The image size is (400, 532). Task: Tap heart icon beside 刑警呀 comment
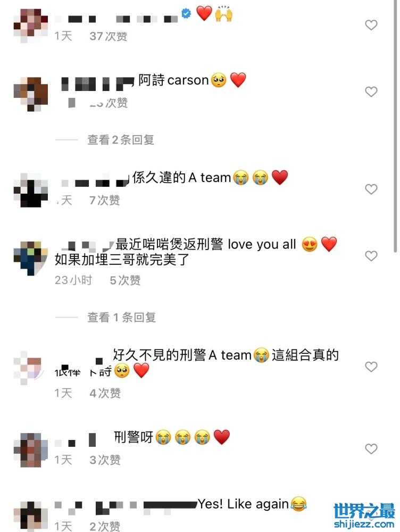(371, 449)
